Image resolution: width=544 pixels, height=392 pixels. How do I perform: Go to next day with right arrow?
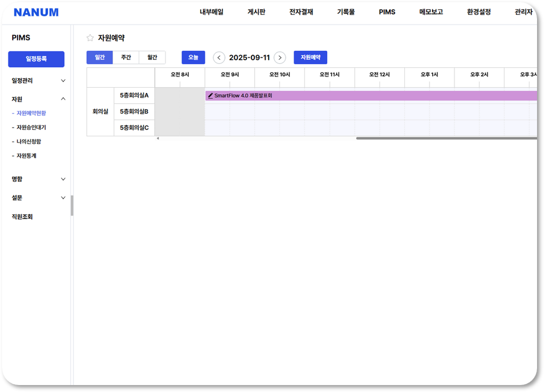click(279, 58)
